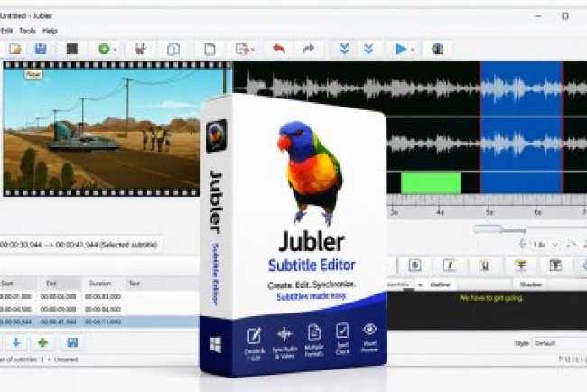Viewport: 587px width, 392px height.
Task: Toggle Bold formatting button
Action: [415, 265]
